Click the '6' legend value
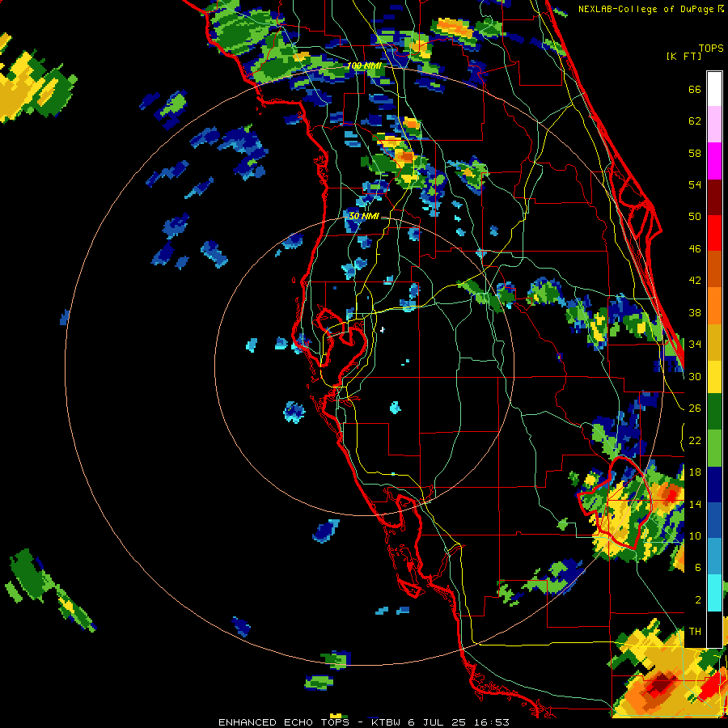This screenshot has height=728, width=728. click(x=698, y=568)
